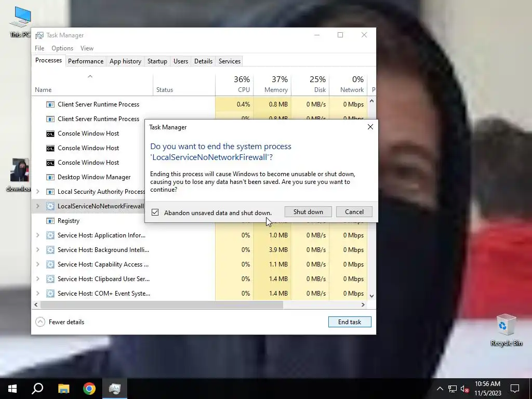The width and height of the screenshot is (532, 399).
Task: Uncheck Abandon unsaved data and shut down
Action: 155,212
